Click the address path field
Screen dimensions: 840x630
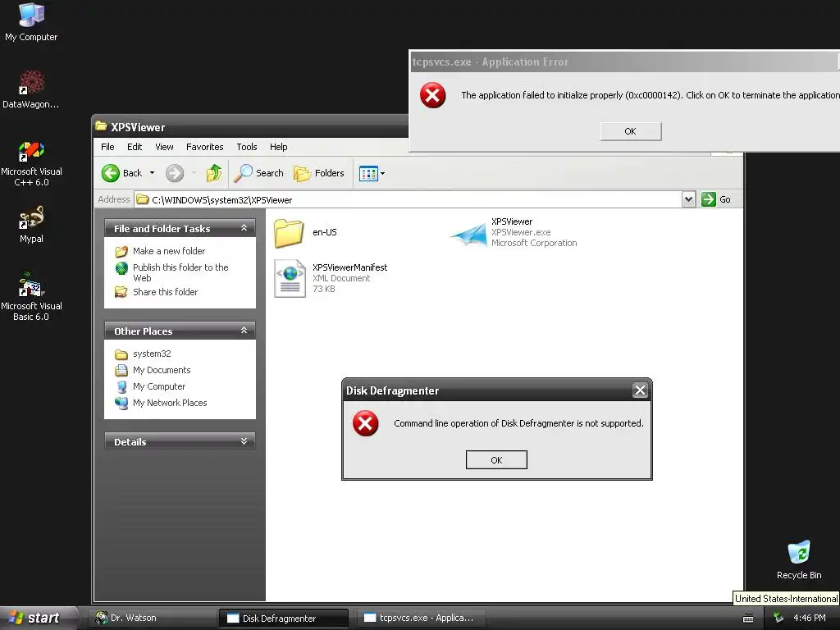408,199
